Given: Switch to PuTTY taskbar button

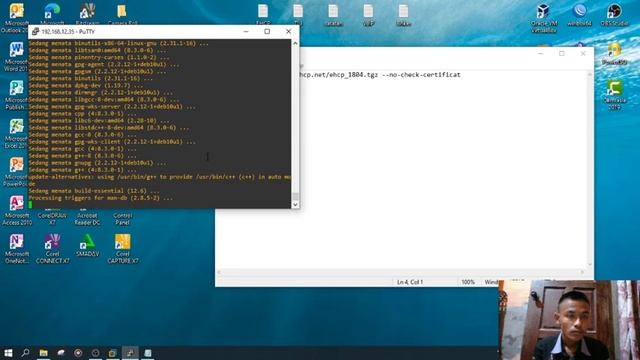Looking at the screenshot, I should [x=130, y=353].
